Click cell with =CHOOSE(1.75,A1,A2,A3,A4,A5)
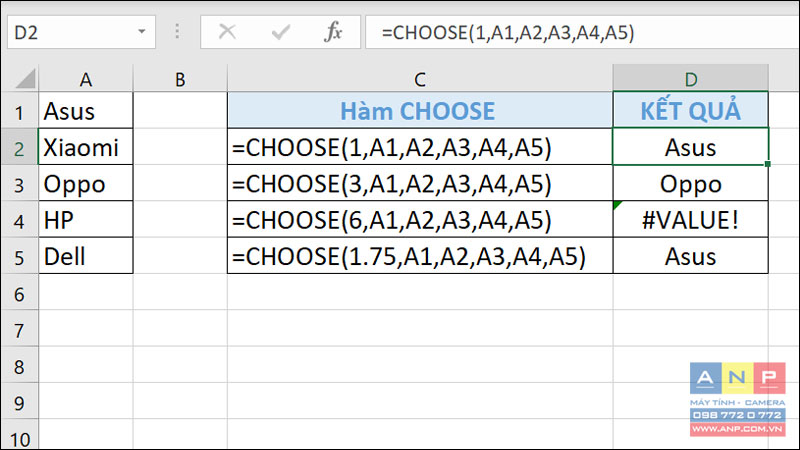 pos(419,256)
